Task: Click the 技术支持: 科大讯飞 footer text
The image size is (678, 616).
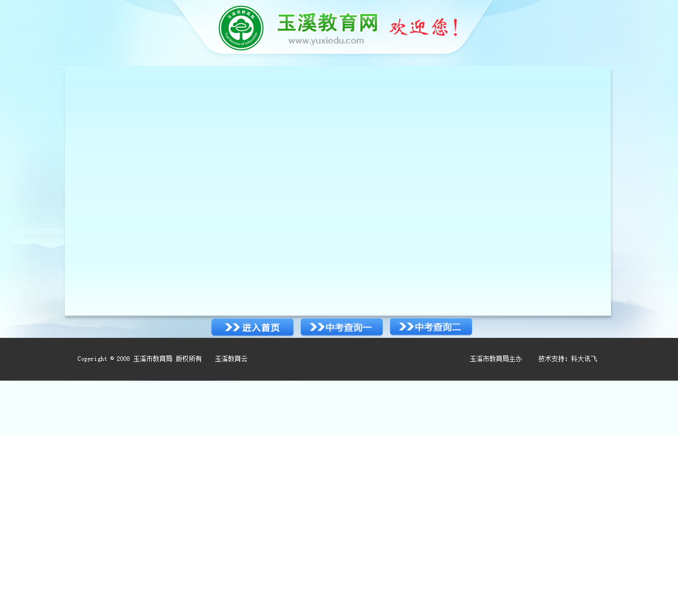Action: (x=568, y=359)
